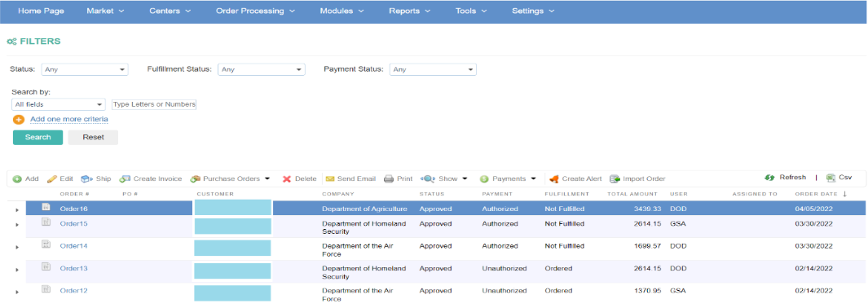868x308 pixels.
Task: Sort by Company column header
Action: pyautogui.click(x=337, y=194)
